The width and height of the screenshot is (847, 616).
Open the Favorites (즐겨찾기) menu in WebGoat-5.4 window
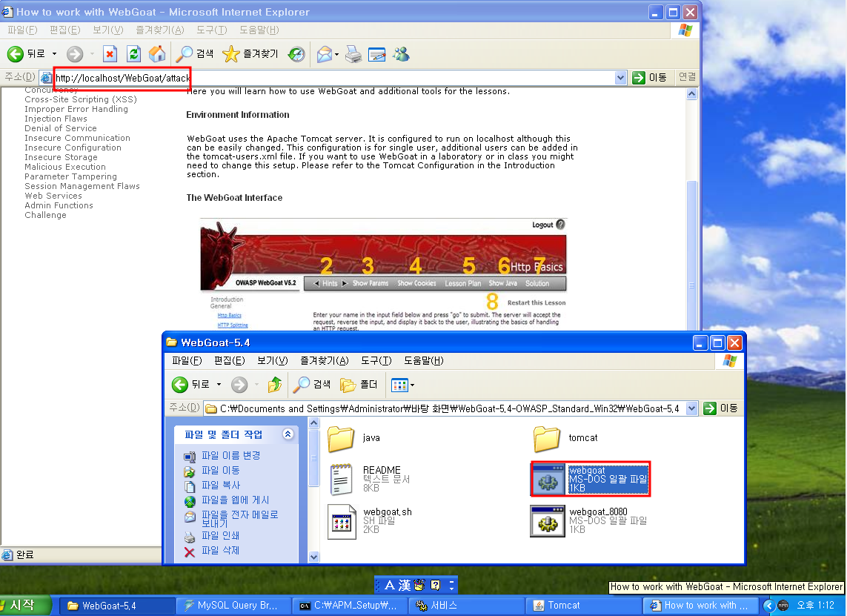pos(324,360)
